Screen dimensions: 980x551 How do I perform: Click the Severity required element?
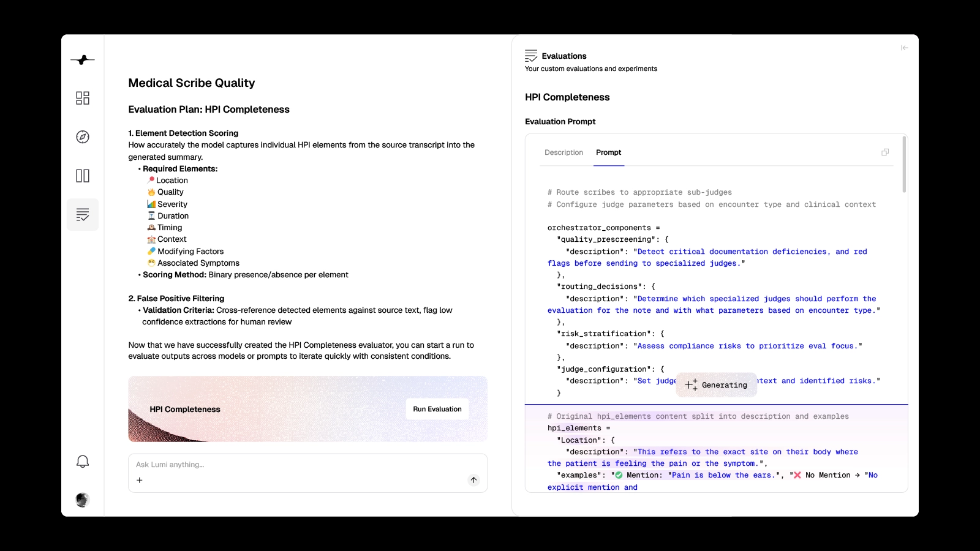pos(167,204)
